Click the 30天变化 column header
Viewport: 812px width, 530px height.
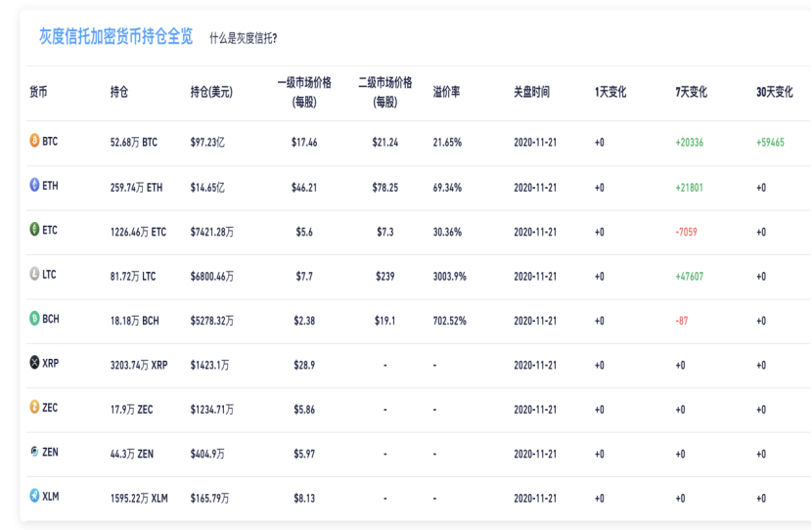(774, 92)
